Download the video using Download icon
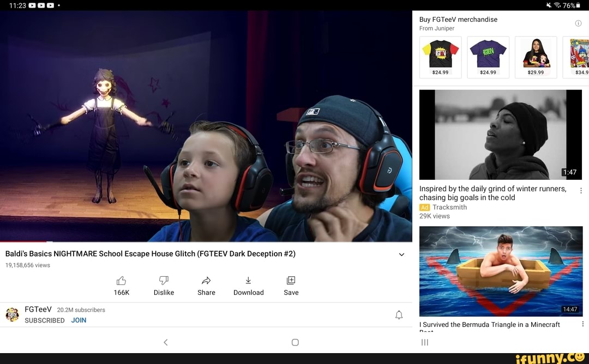 pos(248,281)
